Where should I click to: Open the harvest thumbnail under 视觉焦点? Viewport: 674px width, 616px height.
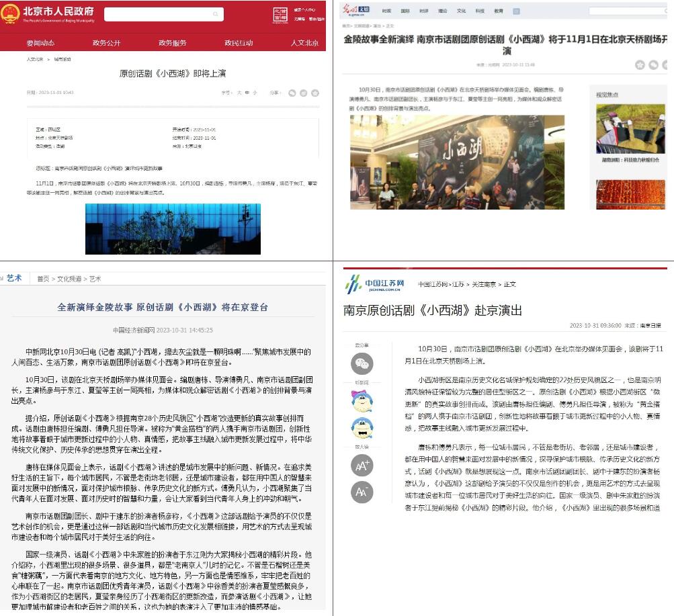point(630,129)
